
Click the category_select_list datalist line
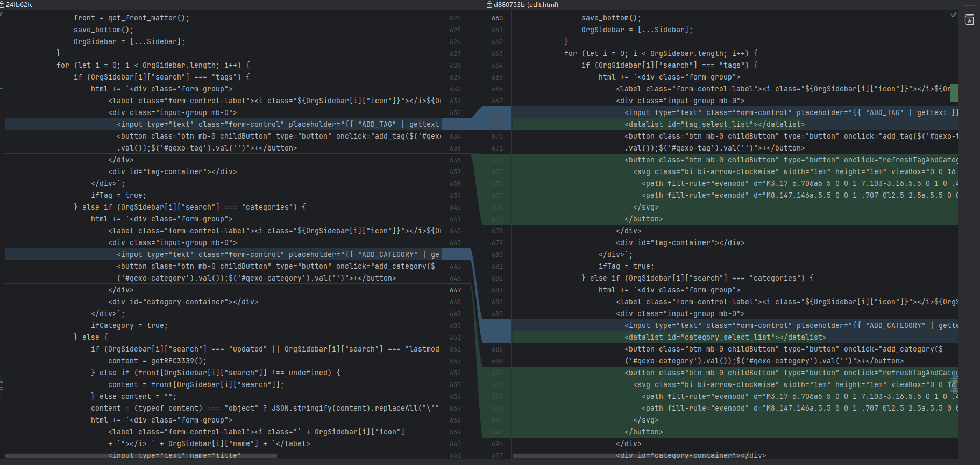pos(725,338)
